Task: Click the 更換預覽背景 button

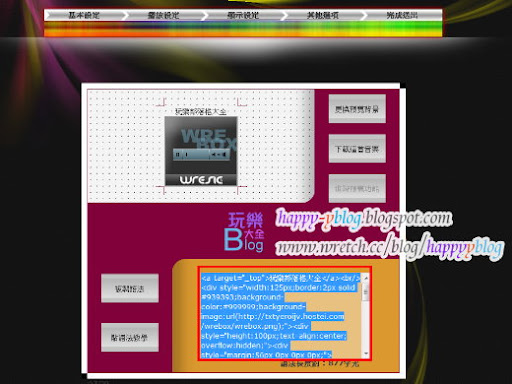Action: (357, 109)
